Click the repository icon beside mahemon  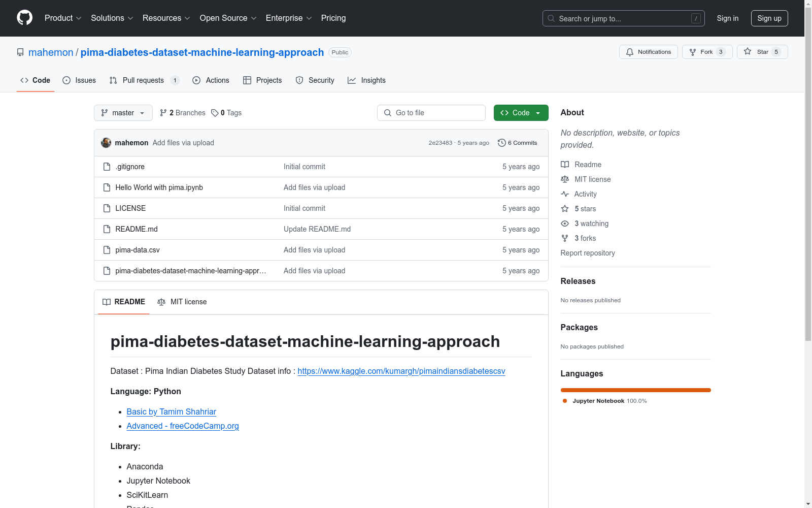20,52
